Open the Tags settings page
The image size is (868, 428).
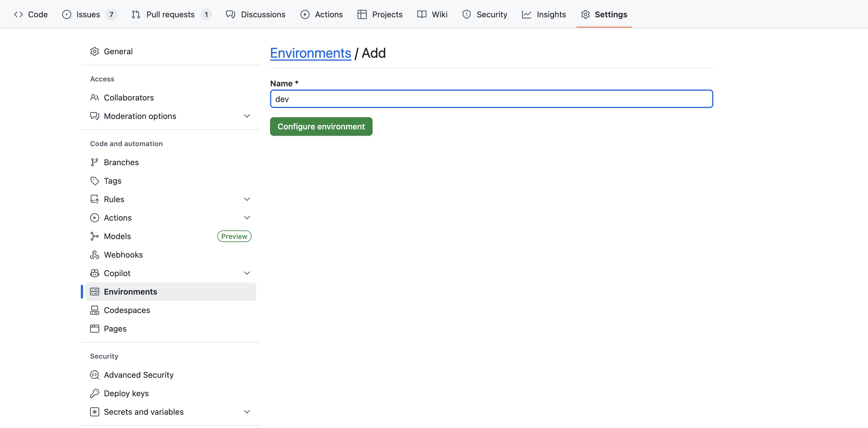112,180
